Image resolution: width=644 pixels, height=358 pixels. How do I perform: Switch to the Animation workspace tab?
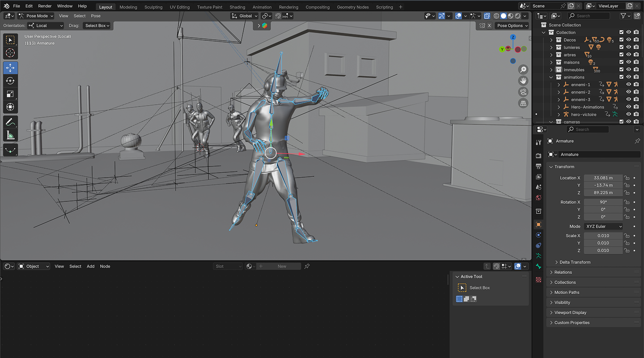(262, 7)
